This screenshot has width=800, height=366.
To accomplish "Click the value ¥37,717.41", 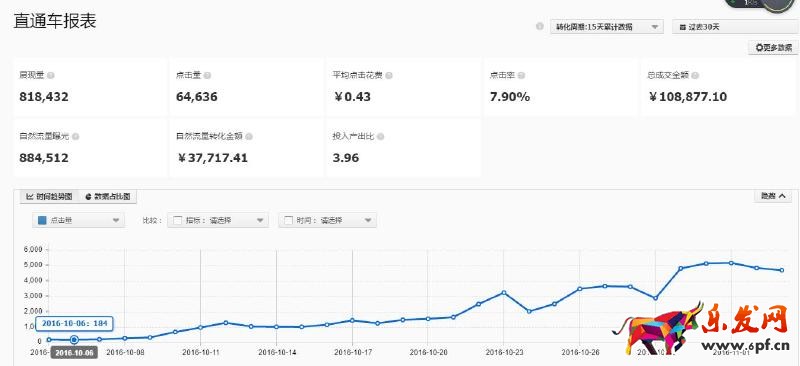I will pyautogui.click(x=212, y=158).
